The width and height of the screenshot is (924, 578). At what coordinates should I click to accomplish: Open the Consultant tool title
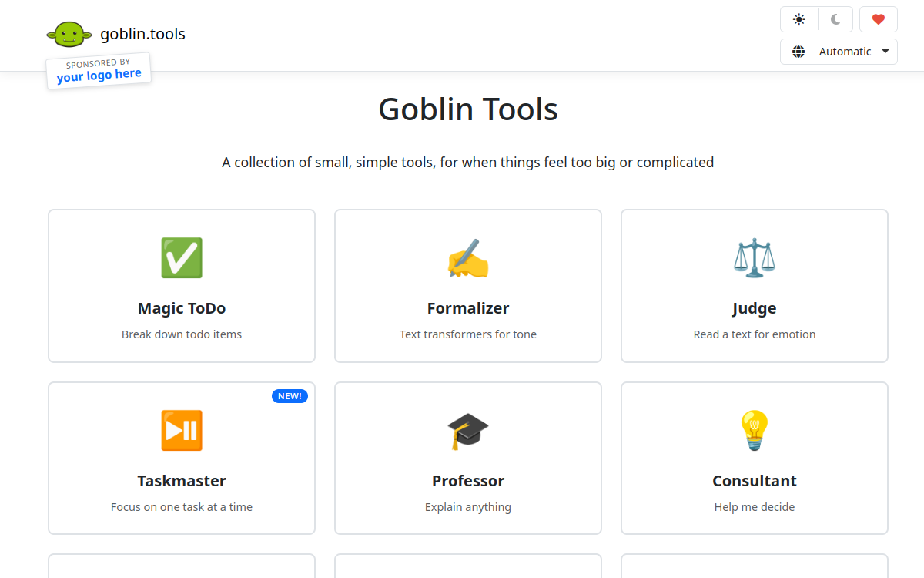pyautogui.click(x=755, y=481)
